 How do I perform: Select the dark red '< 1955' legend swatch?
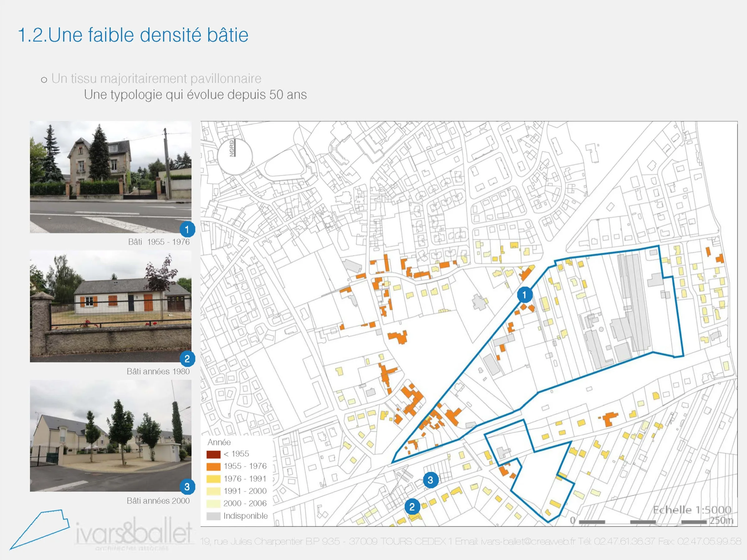click(214, 454)
